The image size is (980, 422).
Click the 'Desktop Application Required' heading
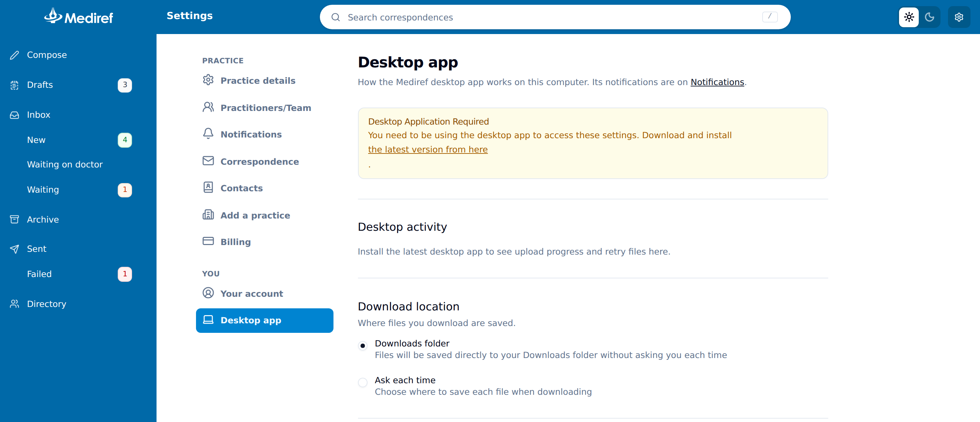tap(428, 122)
